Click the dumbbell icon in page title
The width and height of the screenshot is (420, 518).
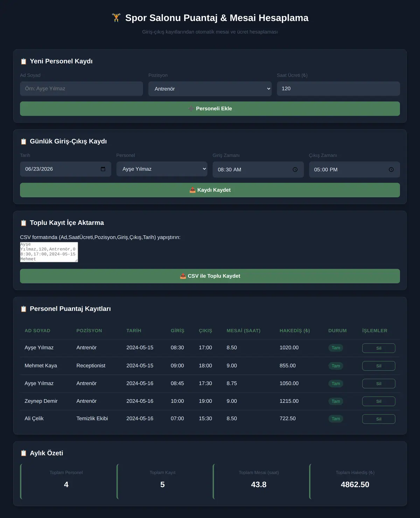click(116, 18)
